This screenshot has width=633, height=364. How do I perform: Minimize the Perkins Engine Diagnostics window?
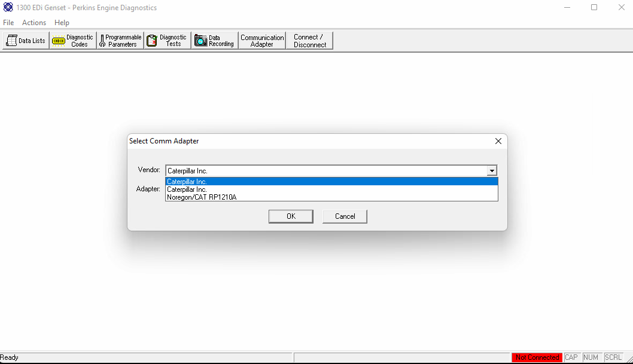click(567, 7)
